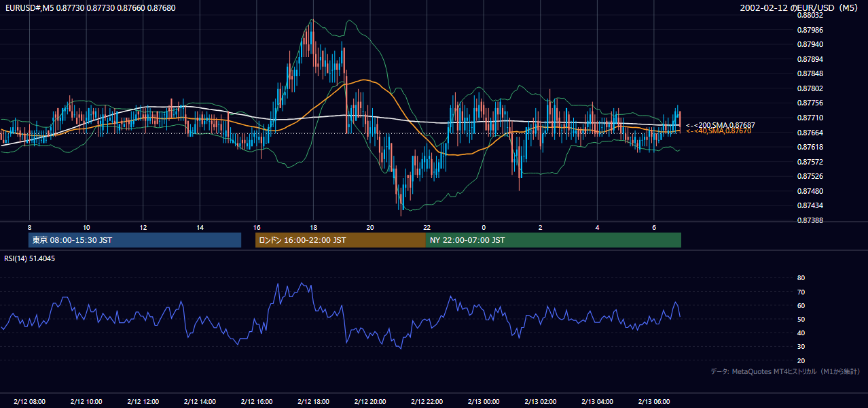The image size is (868, 408).
Task: Click the RSI scale value 40
Action: (x=801, y=333)
